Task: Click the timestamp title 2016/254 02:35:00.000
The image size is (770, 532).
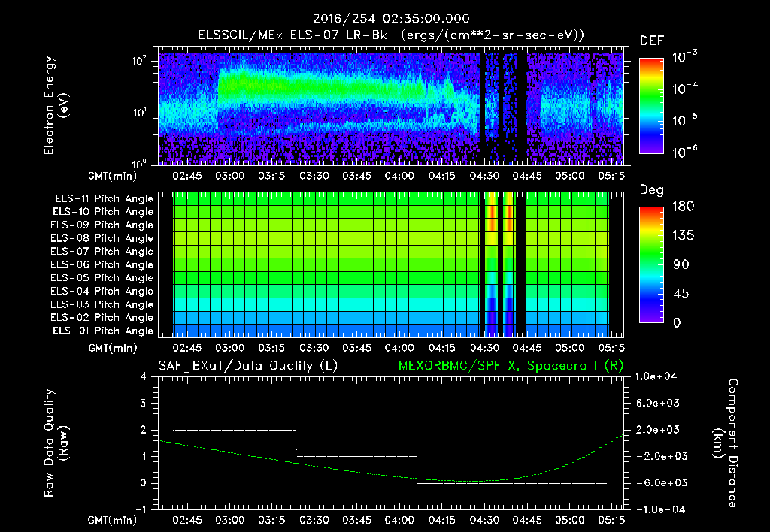Action: pyautogui.click(x=391, y=19)
